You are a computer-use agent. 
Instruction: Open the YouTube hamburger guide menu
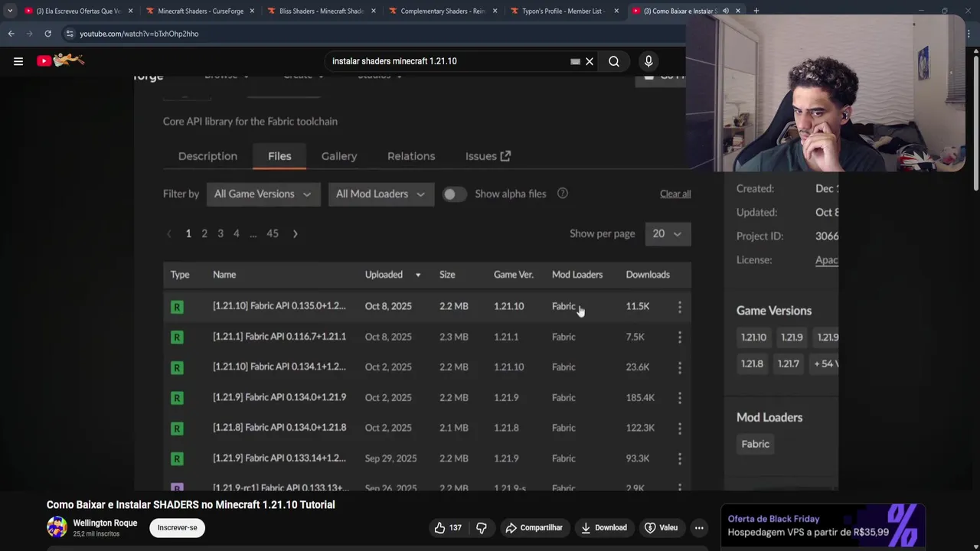coord(18,61)
